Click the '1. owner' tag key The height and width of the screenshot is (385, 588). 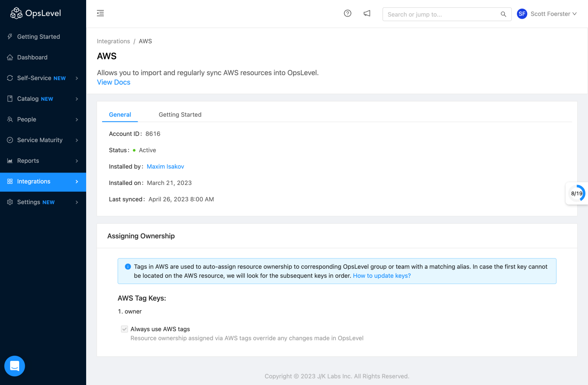click(x=130, y=311)
